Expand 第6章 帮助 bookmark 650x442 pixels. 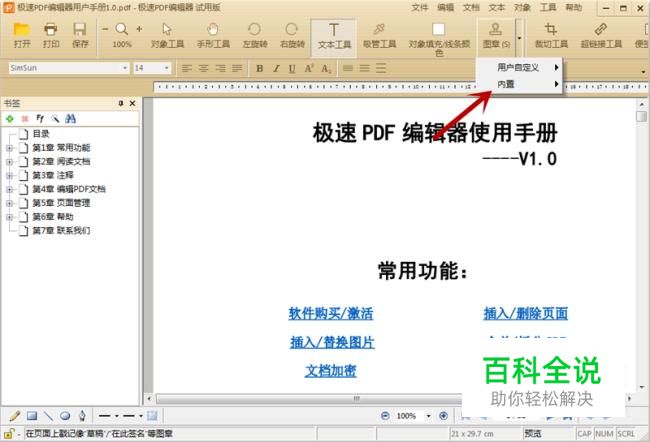[10, 217]
